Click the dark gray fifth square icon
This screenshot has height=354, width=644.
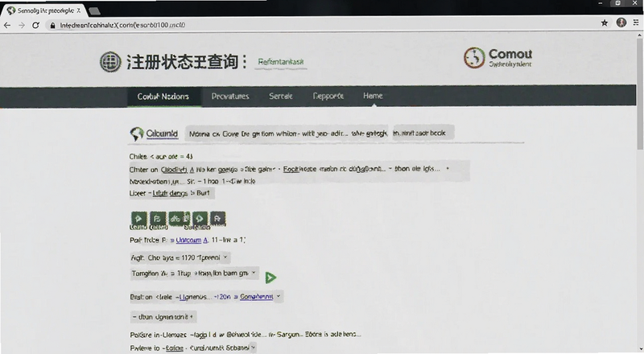point(217,219)
